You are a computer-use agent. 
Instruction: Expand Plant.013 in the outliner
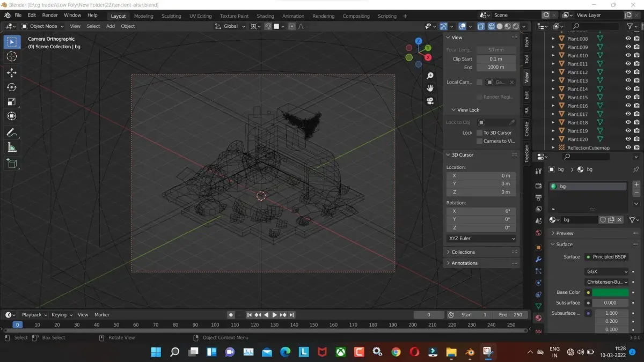[x=553, y=80]
